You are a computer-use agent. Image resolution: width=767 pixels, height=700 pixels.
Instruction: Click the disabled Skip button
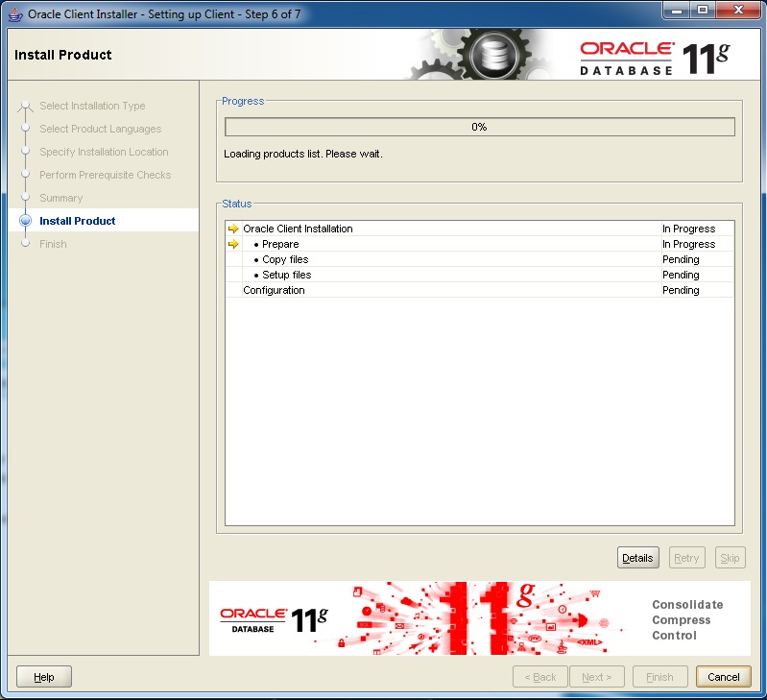tap(730, 558)
